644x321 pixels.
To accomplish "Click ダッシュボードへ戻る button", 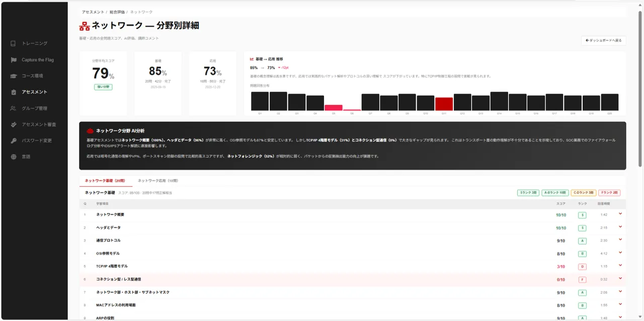I will click(603, 40).
